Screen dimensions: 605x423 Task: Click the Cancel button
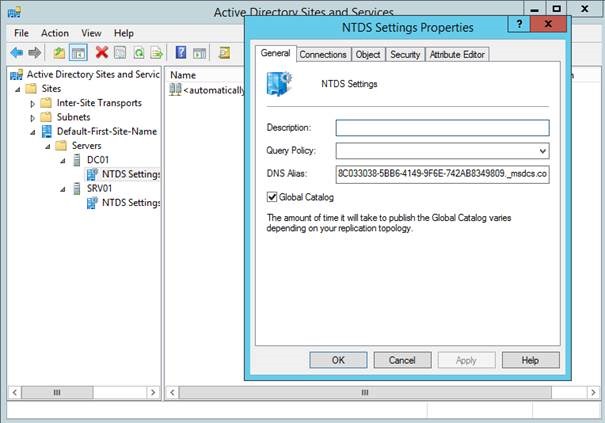(402, 360)
